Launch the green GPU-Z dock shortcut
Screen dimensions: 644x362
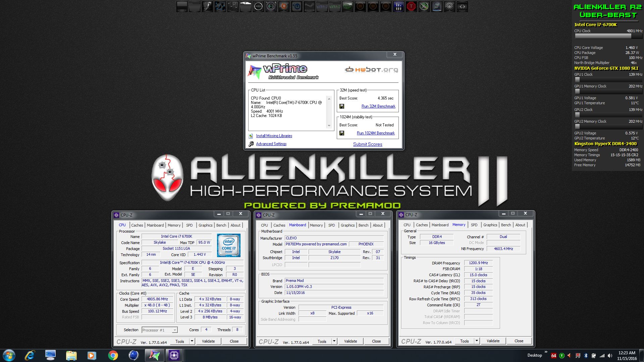pos(335,6)
